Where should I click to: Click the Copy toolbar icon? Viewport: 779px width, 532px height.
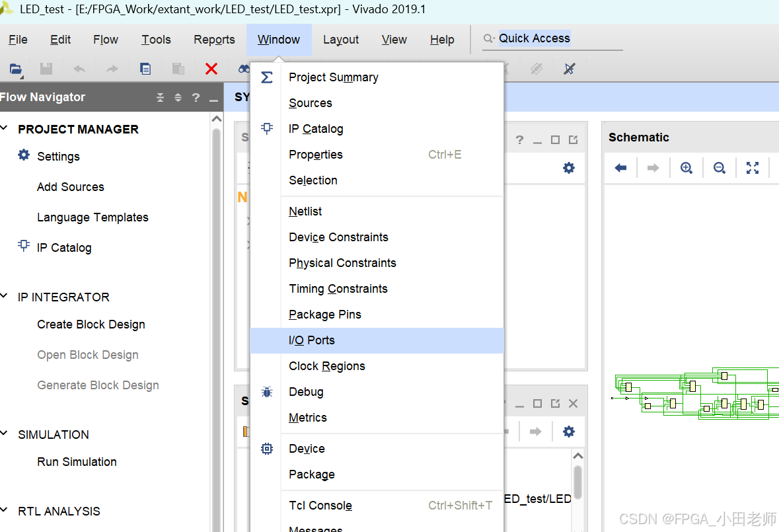(x=145, y=69)
